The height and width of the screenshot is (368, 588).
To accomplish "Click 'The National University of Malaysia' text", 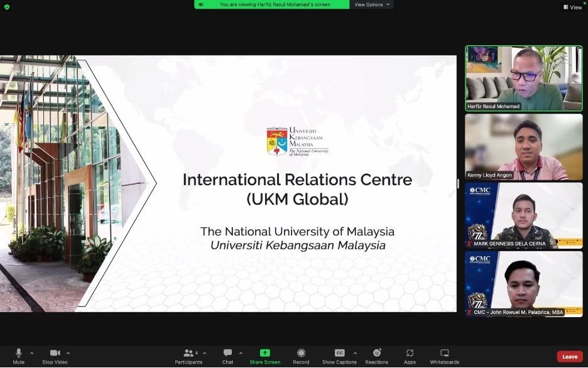I will pos(297,232).
